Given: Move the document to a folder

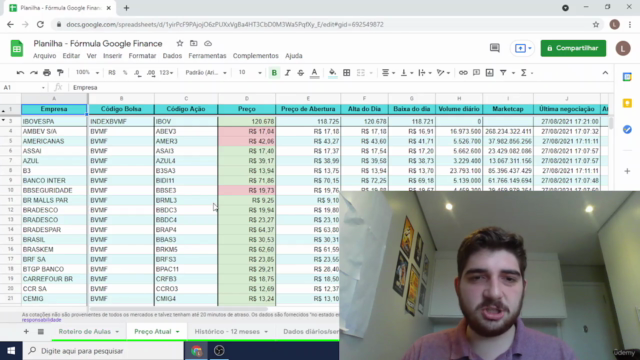Looking at the screenshot, I should point(193,43).
